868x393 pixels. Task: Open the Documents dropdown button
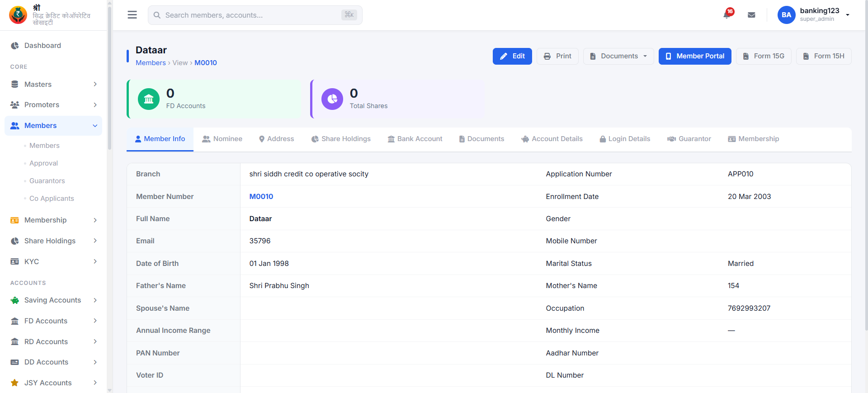(618, 56)
